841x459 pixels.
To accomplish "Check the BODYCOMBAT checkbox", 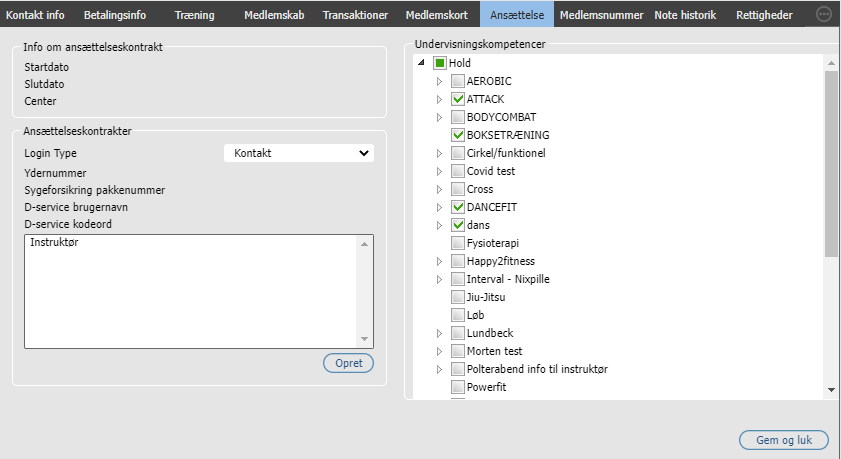I will pos(458,117).
